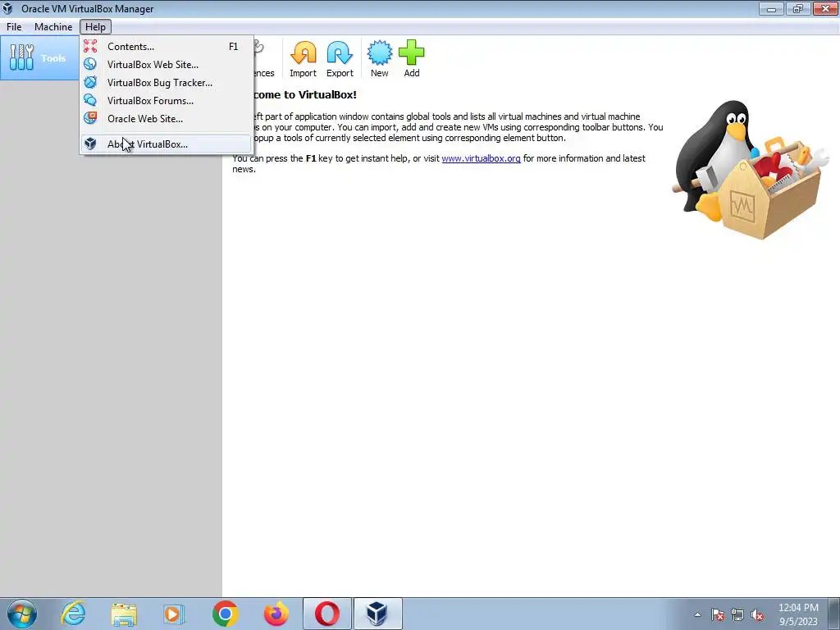
Task: Launch Internet Explorer from taskbar
Action: click(x=73, y=614)
